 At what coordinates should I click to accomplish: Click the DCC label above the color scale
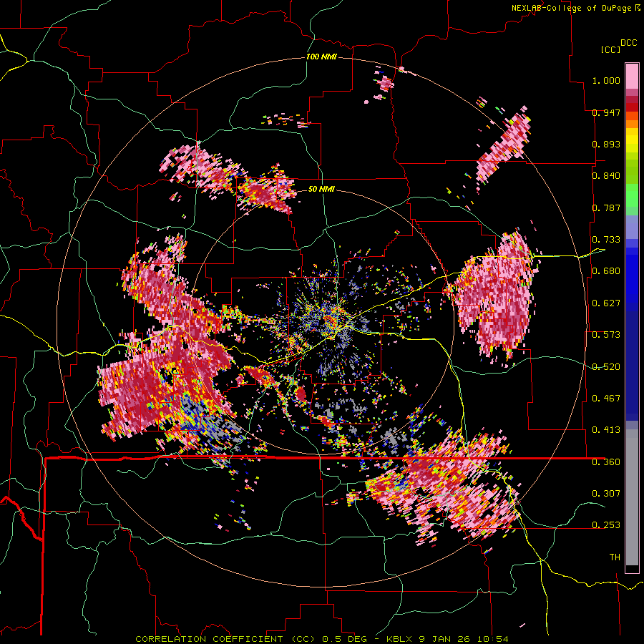(x=628, y=43)
